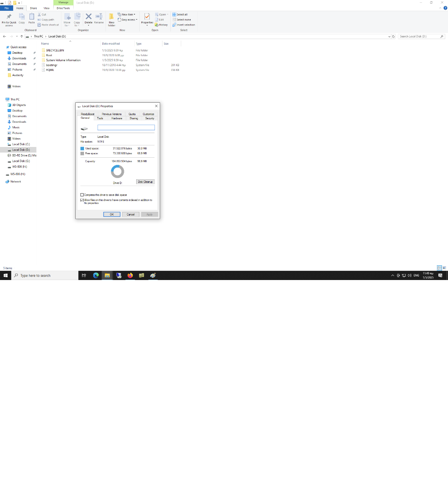Click the drive label text field
The image size is (448, 478).
pyautogui.click(x=126, y=127)
